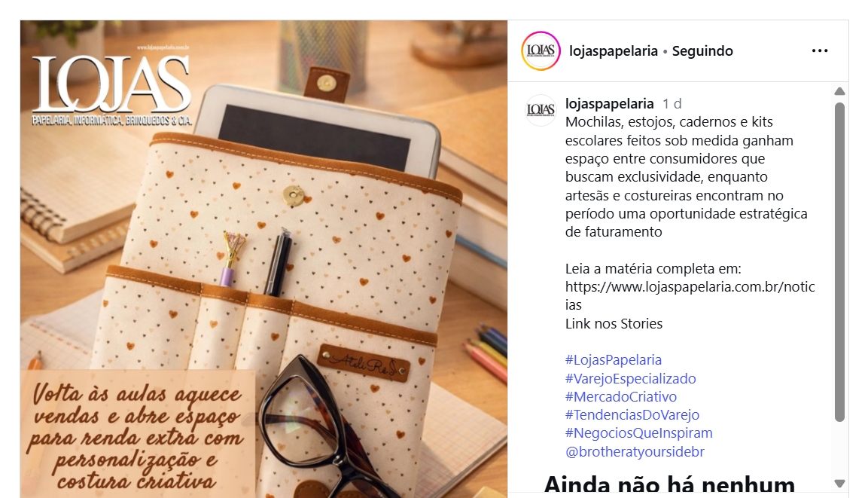Open the @brotheratyoursidebr mention
The height and width of the screenshot is (498, 868).
click(x=635, y=452)
